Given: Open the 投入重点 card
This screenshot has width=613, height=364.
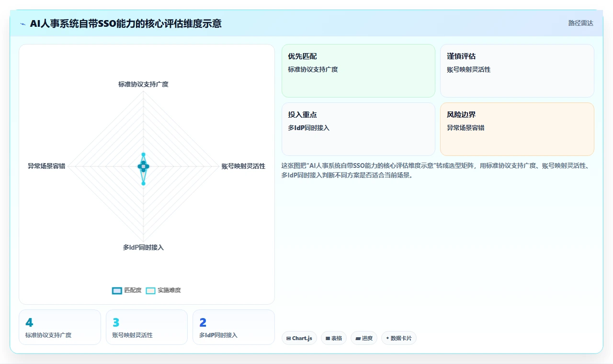Looking at the screenshot, I should (358, 129).
